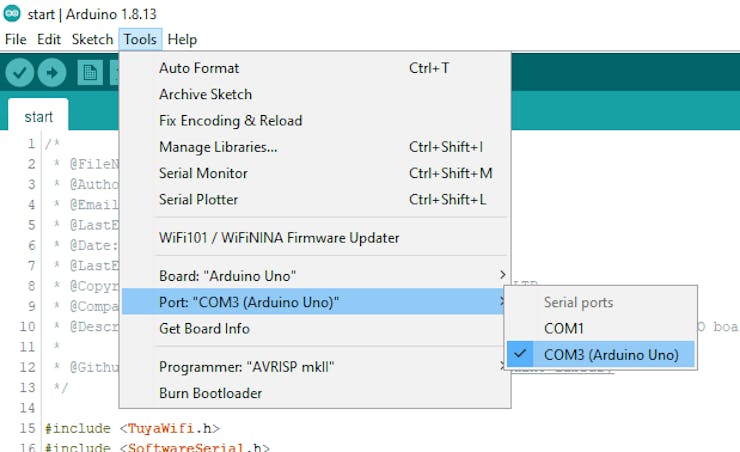Click the Arduino logo in title bar
740x452 pixels.
pos(12,15)
